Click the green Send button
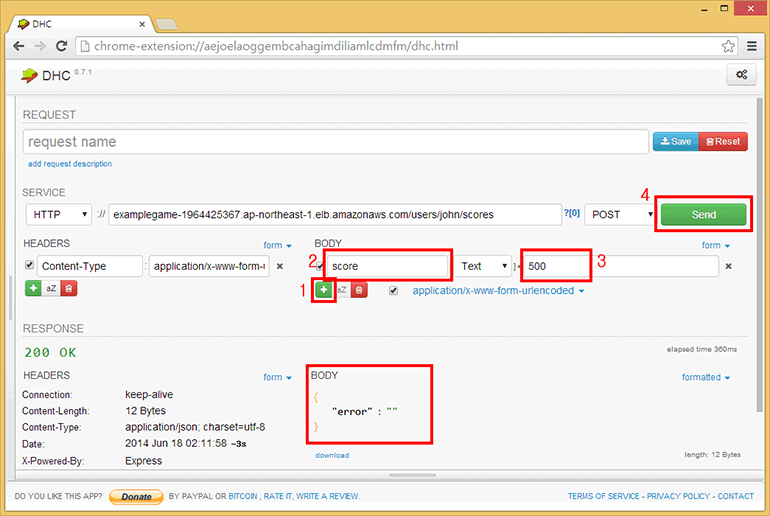 (703, 214)
